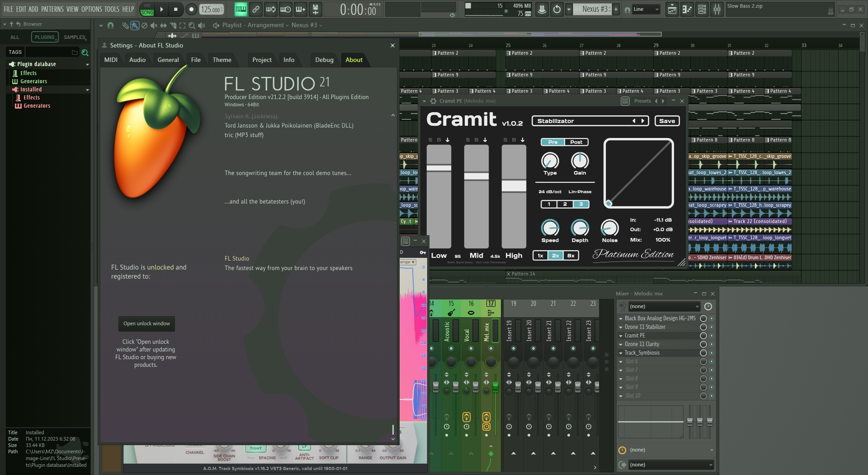Image resolution: width=868 pixels, height=475 pixels.
Task: Open the Ozone 11 Clarity slot arrow menu
Action: pos(621,344)
